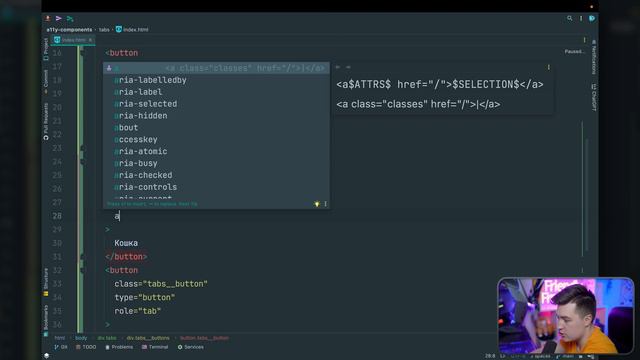Choose the aria-labelledby completion
The image size is (640, 360).
pos(216,80)
